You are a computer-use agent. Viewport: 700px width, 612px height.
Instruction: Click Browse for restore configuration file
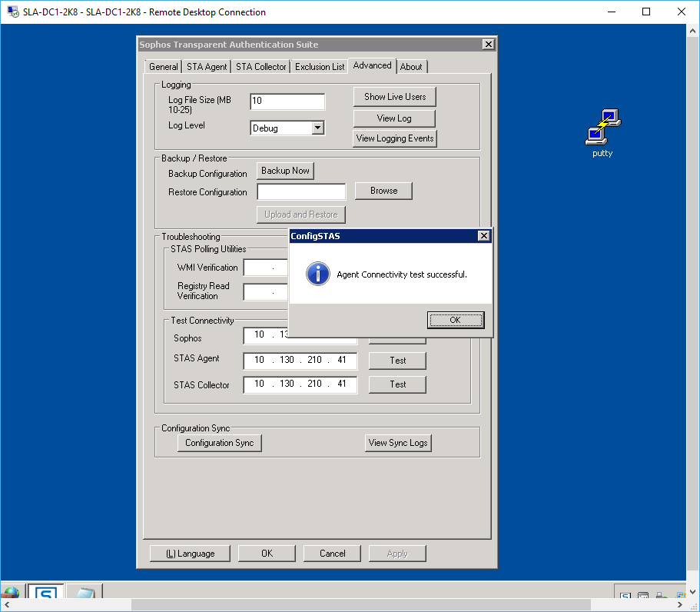coord(383,191)
